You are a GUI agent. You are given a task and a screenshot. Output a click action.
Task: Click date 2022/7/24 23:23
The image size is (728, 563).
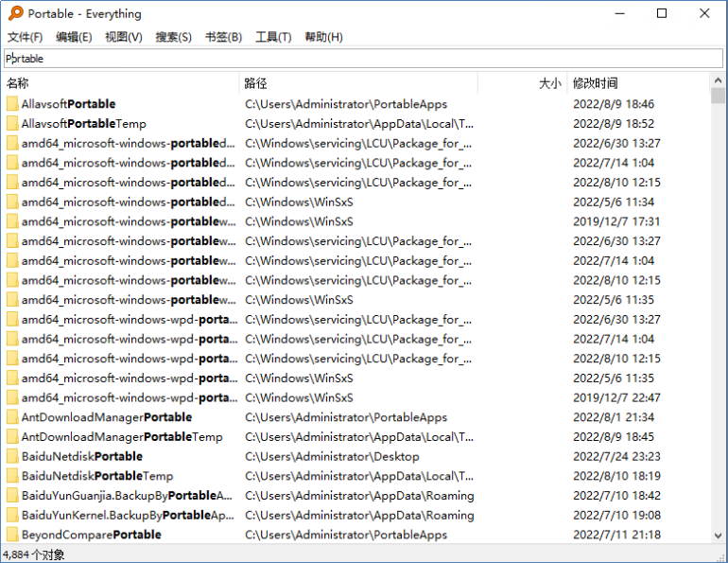[x=616, y=456]
